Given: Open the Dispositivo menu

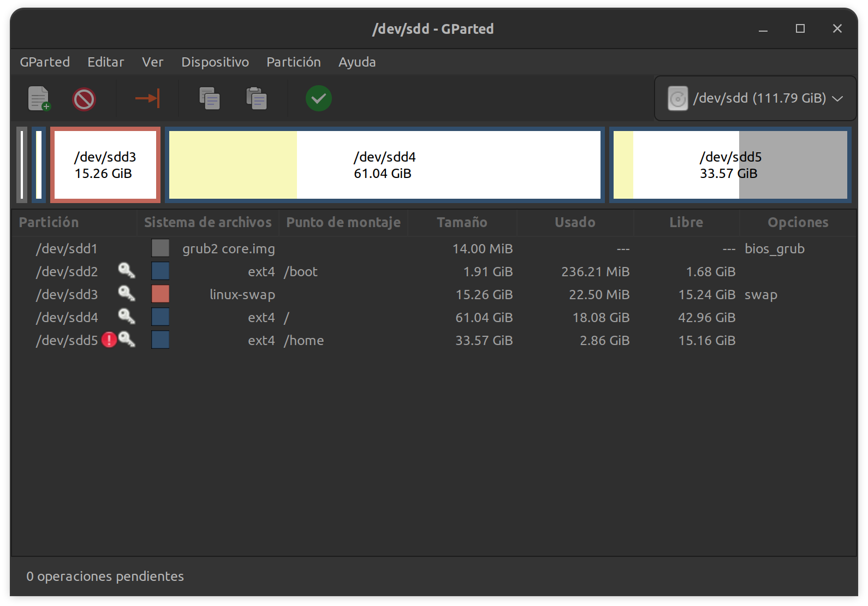Looking at the screenshot, I should tap(215, 62).
